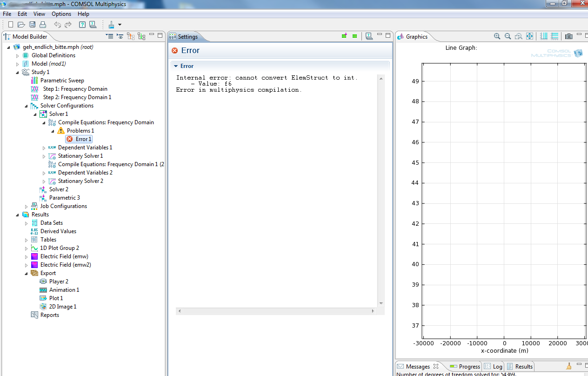Select the Solver 2 node

54,189
